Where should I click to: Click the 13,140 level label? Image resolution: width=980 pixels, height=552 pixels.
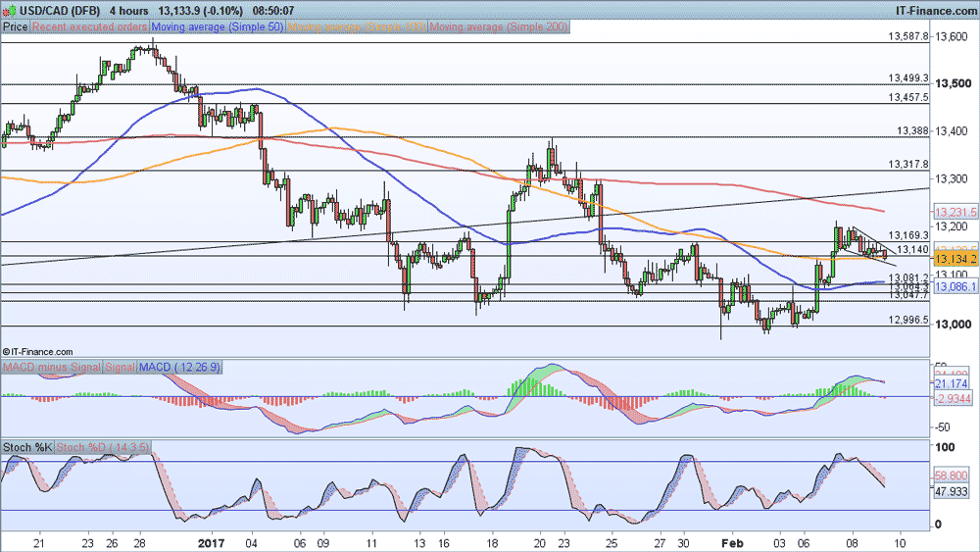tap(912, 249)
